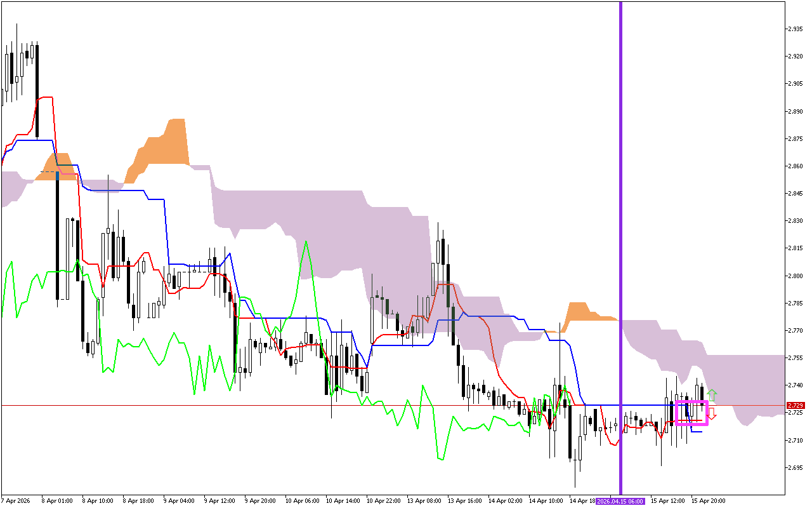Click the 2.710 price axis label
Image resolution: width=812 pixels, height=508 pixels.
pos(794,441)
